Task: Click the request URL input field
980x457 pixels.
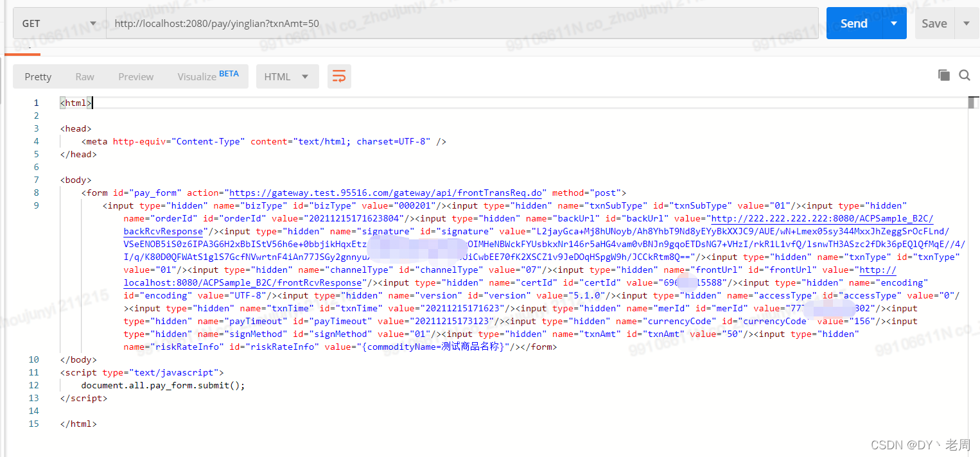Action: (x=462, y=24)
